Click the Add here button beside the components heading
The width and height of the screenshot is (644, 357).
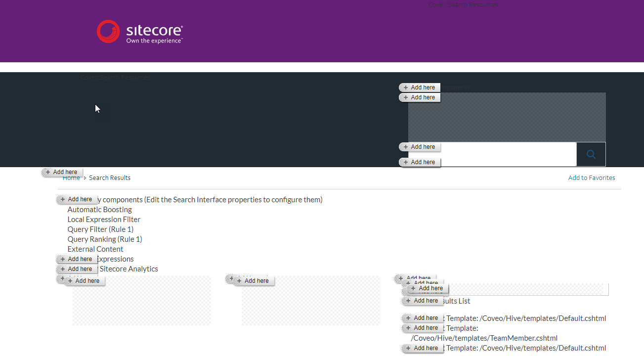point(78,199)
